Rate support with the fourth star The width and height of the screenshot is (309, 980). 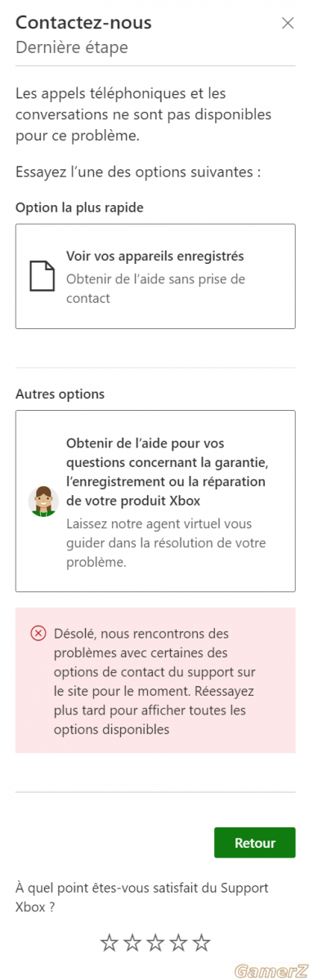pyautogui.click(x=178, y=943)
